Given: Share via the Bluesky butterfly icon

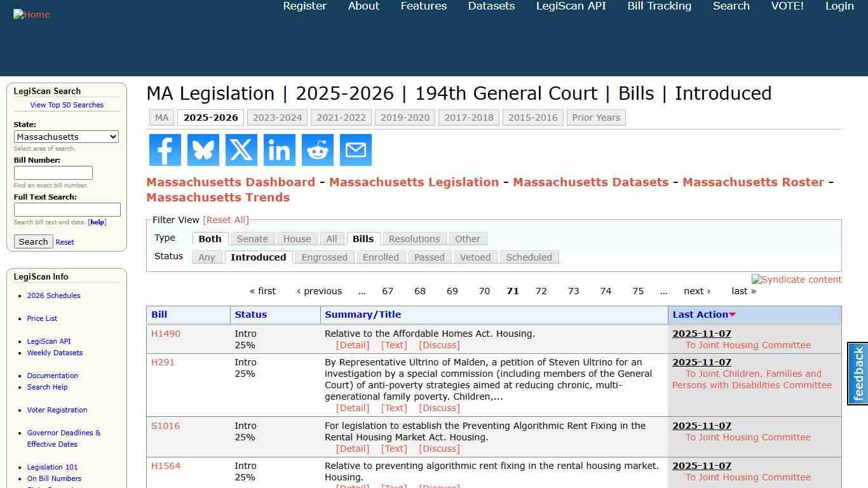Looking at the screenshot, I should pos(203,150).
